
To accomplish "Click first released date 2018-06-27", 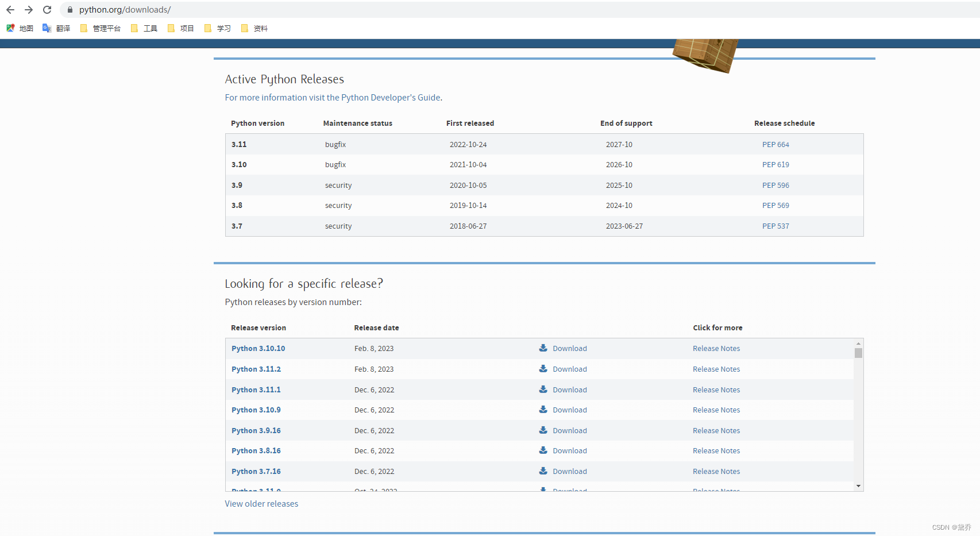I will [468, 226].
